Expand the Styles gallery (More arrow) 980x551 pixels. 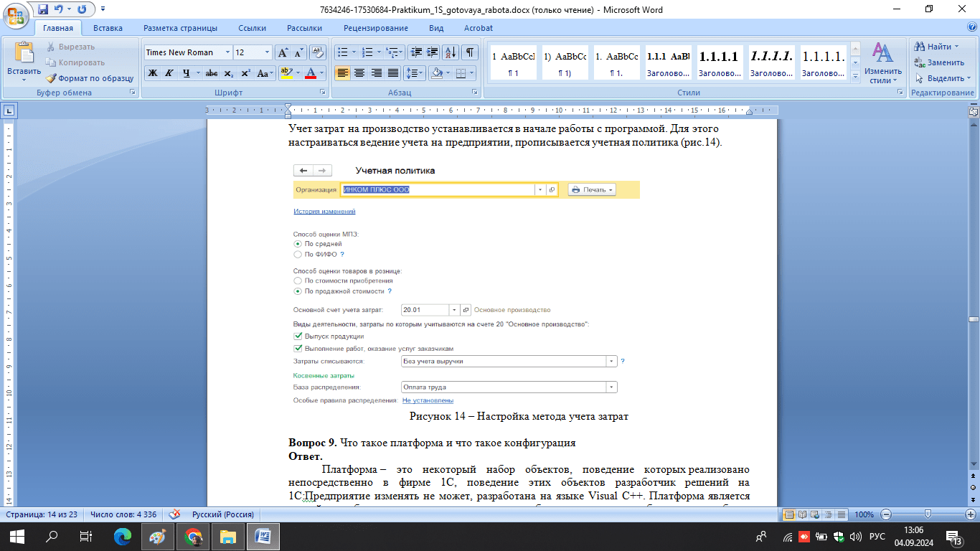click(x=854, y=75)
